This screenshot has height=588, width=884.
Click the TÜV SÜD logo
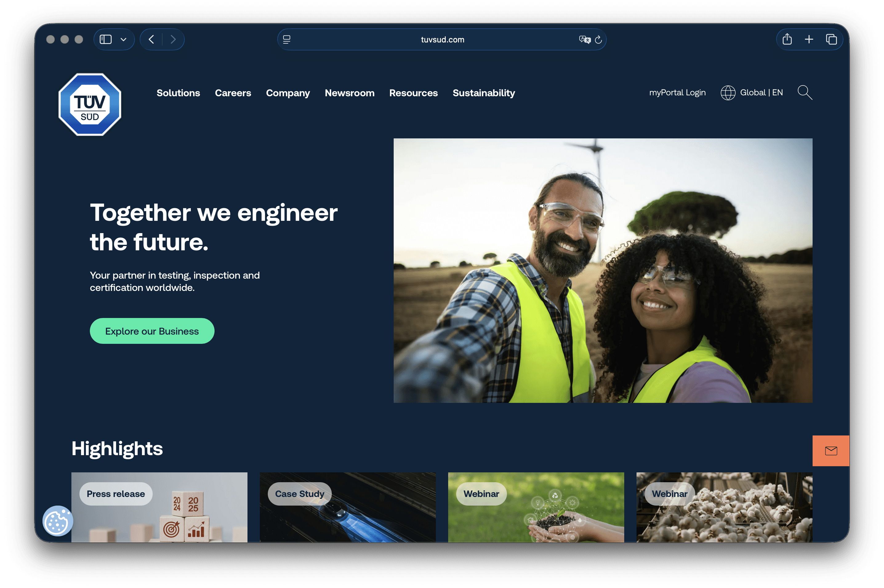tap(90, 105)
